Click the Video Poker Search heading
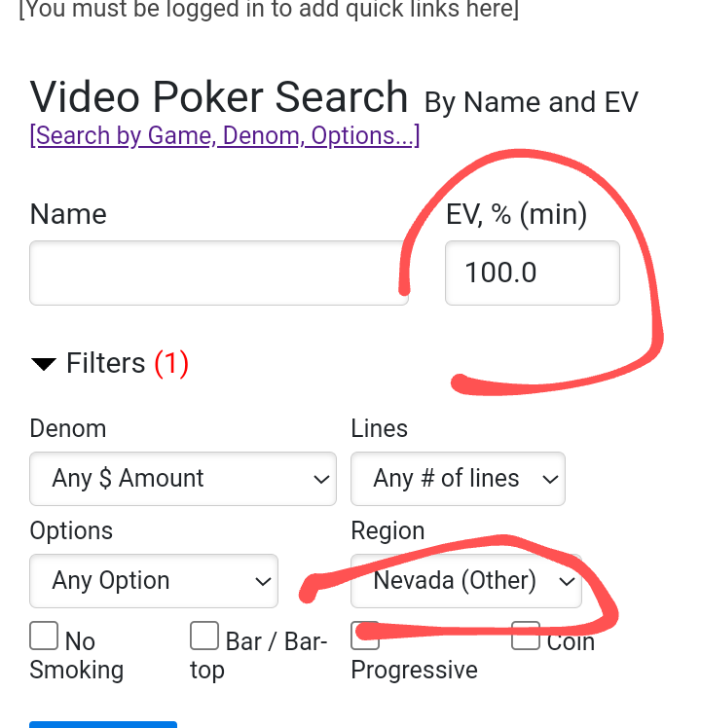 (x=219, y=97)
